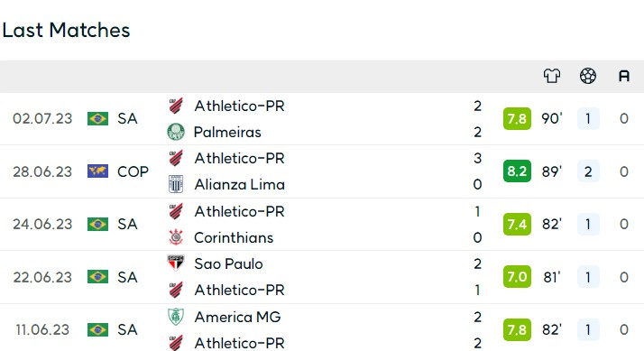Select Palmeiras team name
The width and height of the screenshot is (644, 351).
click(x=227, y=133)
